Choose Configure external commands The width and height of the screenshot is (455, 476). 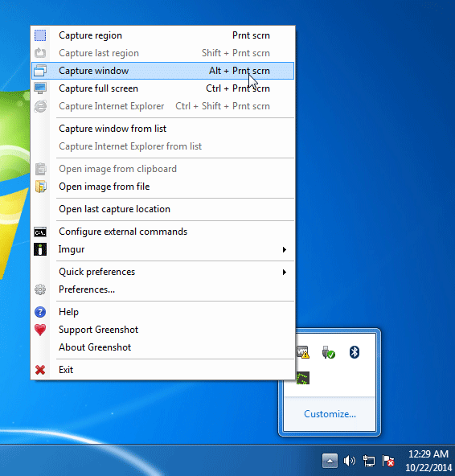(x=162, y=232)
